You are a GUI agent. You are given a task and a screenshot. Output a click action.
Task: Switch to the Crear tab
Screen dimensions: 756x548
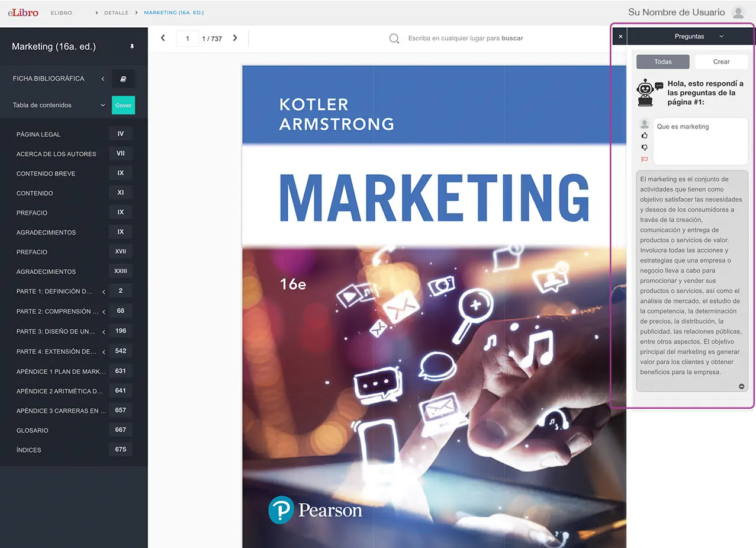coord(721,62)
